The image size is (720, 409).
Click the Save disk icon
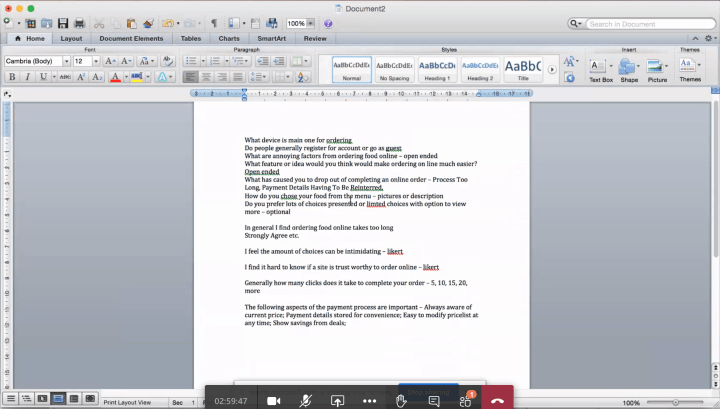point(64,23)
